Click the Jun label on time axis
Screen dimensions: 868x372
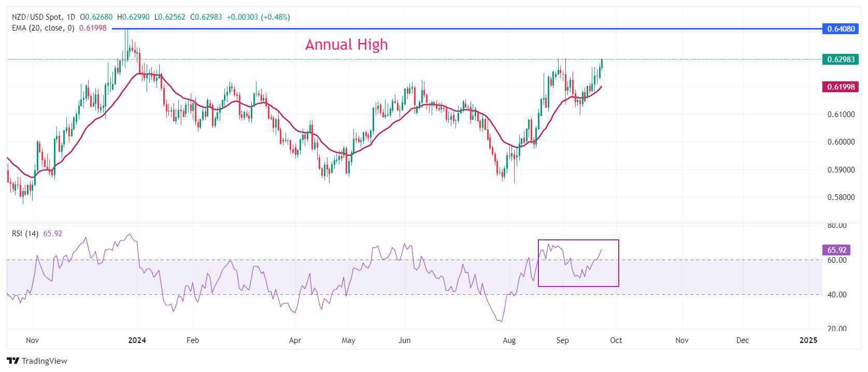point(405,340)
